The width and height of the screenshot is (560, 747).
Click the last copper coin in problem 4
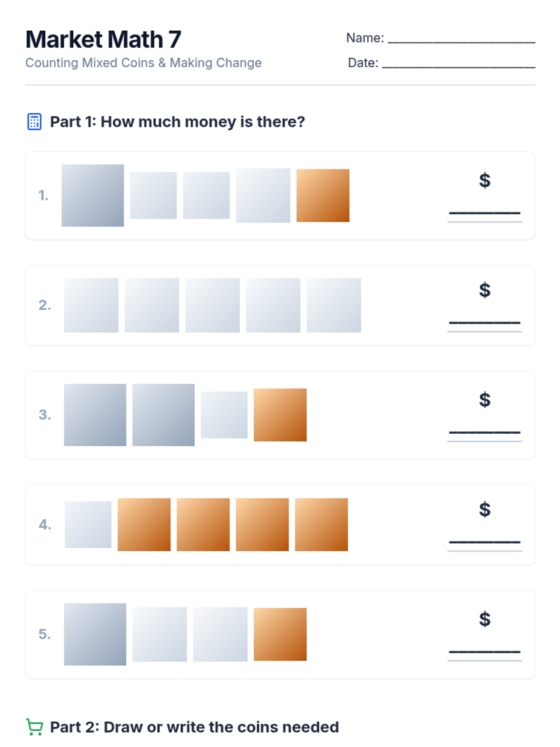coord(322,525)
